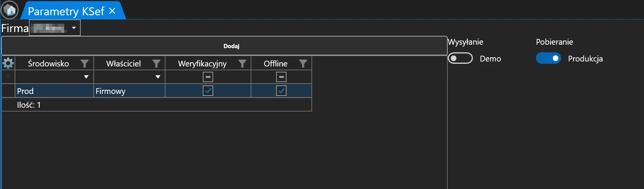Click the filter row funnel icon
This screenshot has height=189, width=644.
coord(8,77)
